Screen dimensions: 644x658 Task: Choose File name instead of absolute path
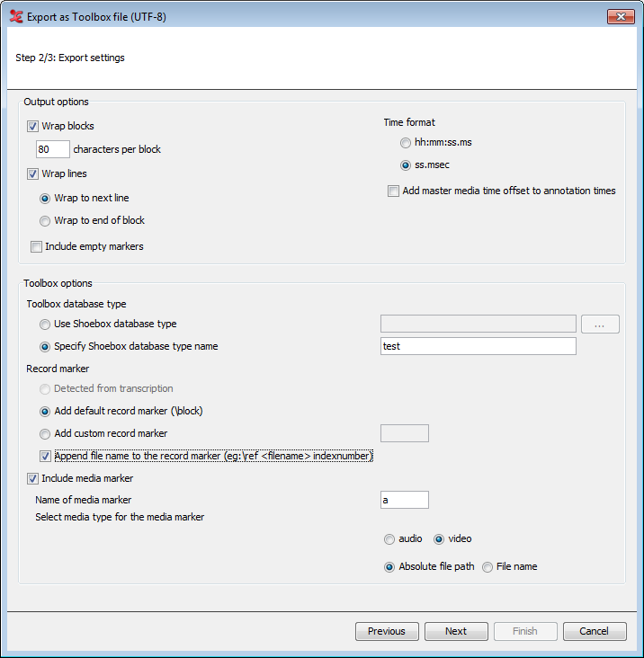[487, 567]
